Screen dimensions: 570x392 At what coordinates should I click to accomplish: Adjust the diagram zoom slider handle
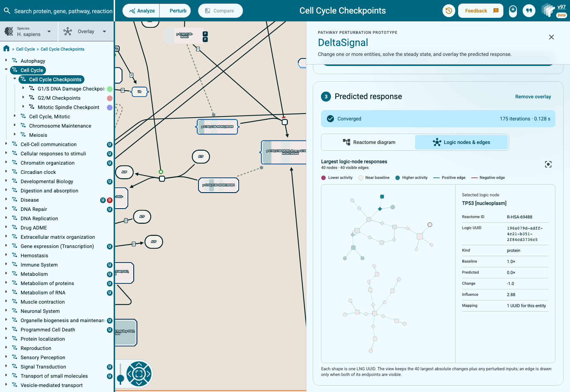[121, 378]
